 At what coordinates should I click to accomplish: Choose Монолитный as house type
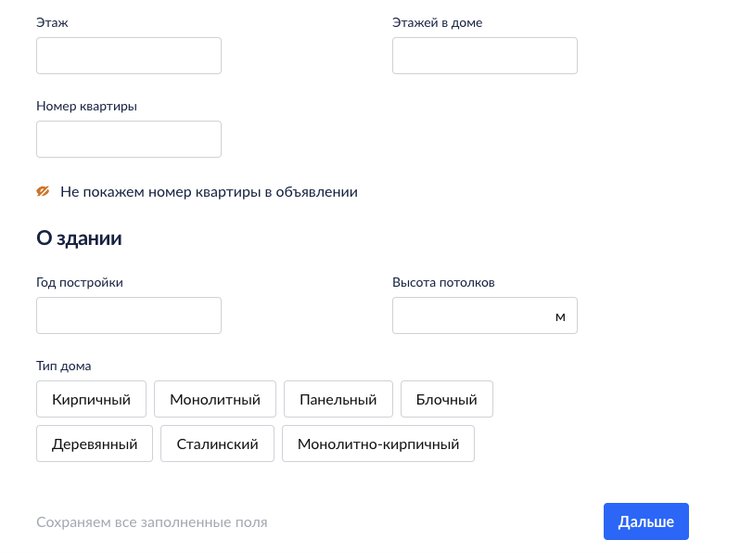(215, 399)
